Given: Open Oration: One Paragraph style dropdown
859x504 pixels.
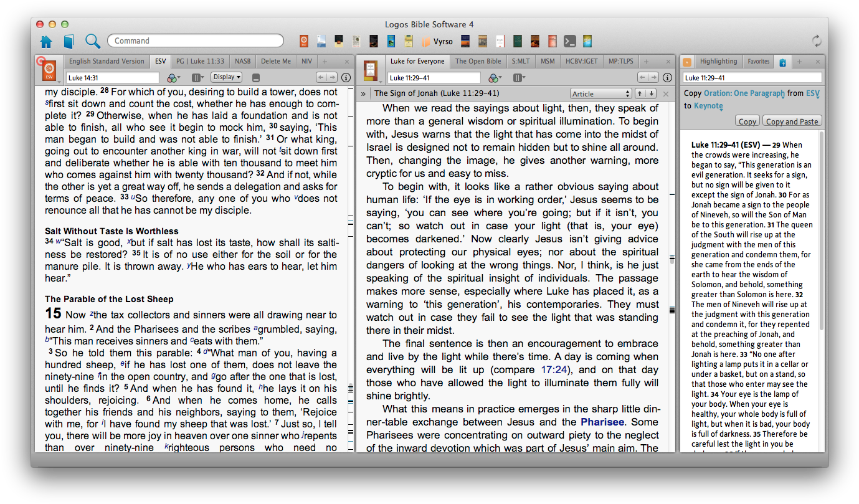Looking at the screenshot, I should click(744, 93).
